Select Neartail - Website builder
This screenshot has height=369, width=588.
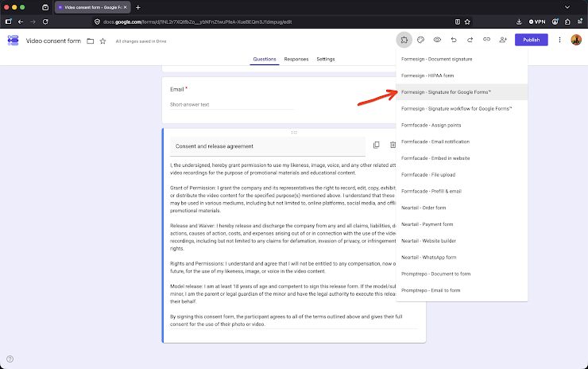(462, 241)
